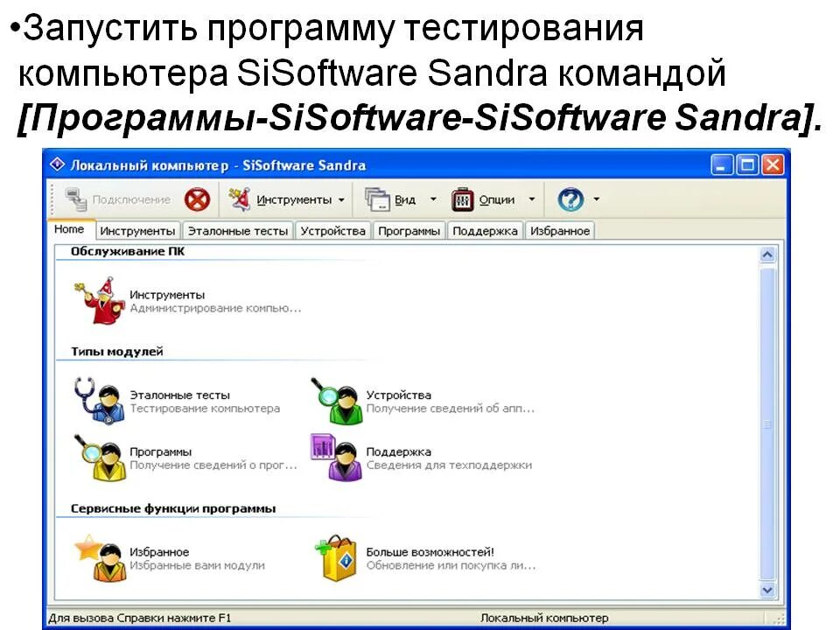Switch to the Поддержка tab
Screen dimensions: 840x630
pos(485,231)
